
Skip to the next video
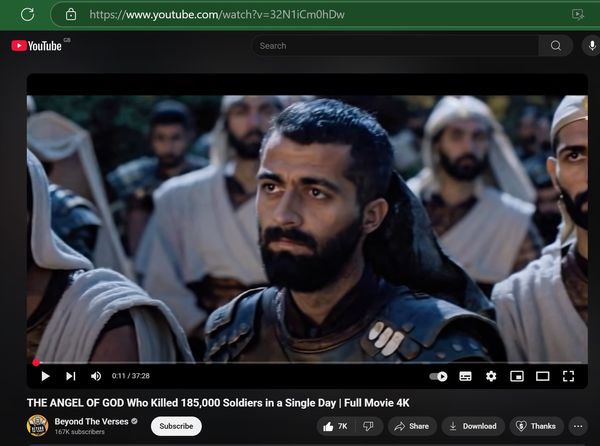click(x=70, y=376)
